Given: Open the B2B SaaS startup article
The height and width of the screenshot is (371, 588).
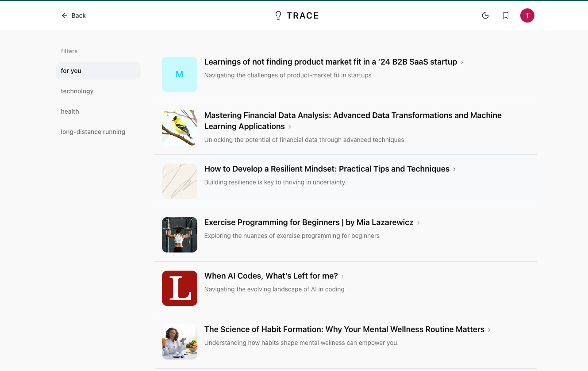Looking at the screenshot, I should (x=330, y=62).
